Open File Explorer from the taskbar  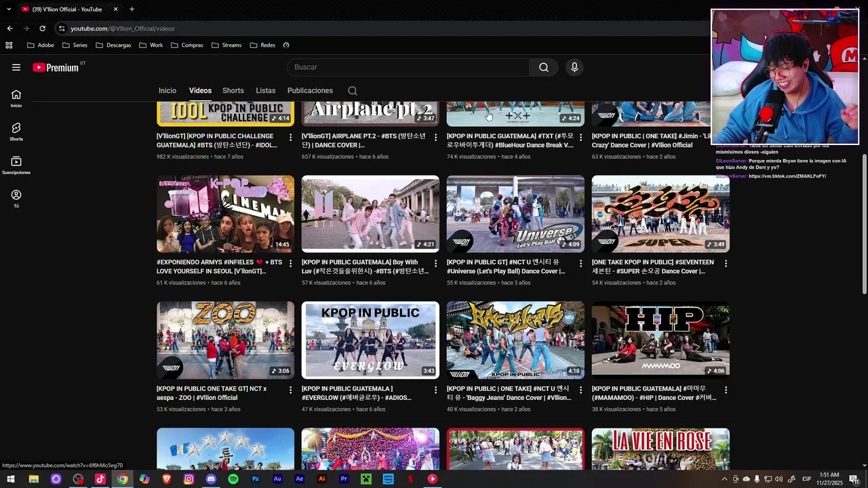pyautogui.click(x=33, y=479)
